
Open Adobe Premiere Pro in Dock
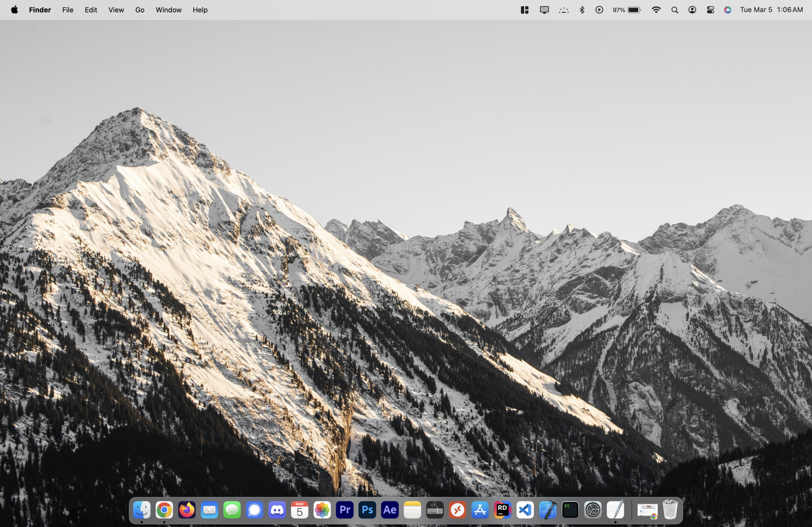click(x=345, y=510)
